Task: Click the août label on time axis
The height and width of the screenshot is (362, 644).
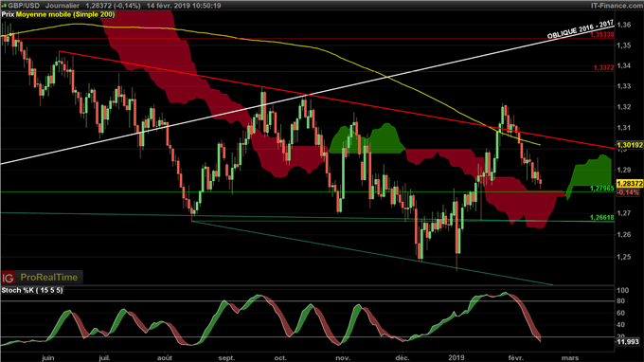Action: pos(165,358)
